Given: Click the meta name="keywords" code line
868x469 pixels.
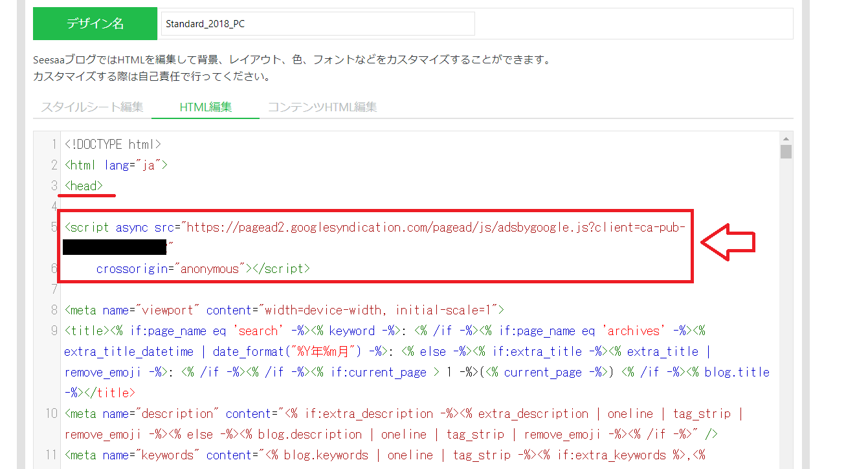Looking at the screenshot, I should click(x=384, y=455).
